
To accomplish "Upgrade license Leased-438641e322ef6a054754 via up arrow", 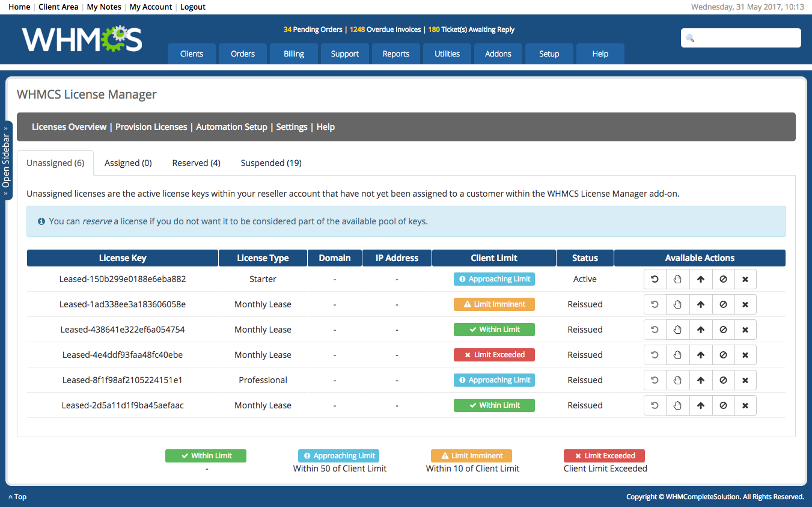I will click(x=700, y=330).
